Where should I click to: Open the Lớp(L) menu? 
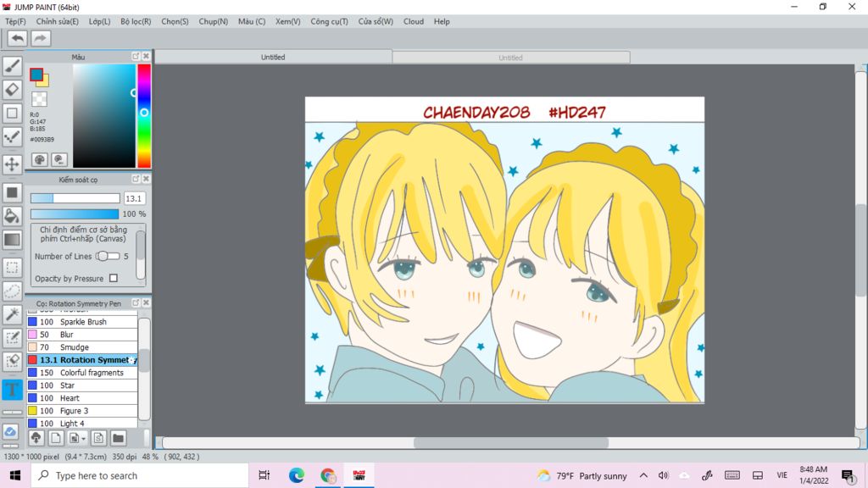(x=100, y=21)
